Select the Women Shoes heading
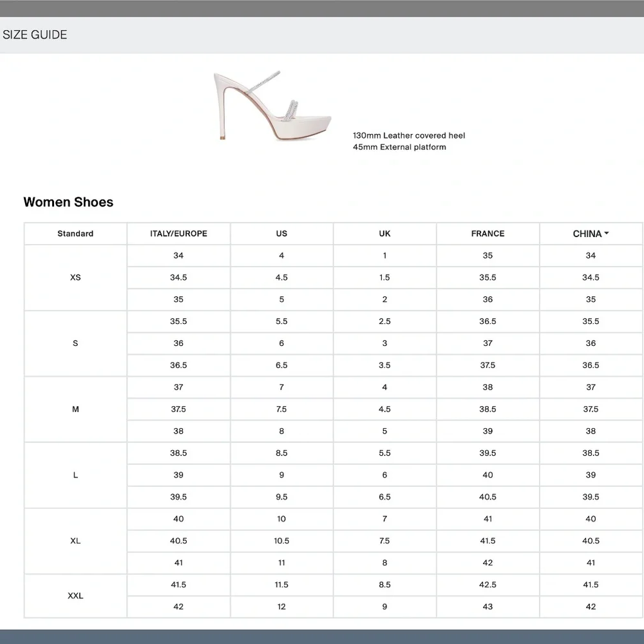644x644 pixels. pyautogui.click(x=68, y=202)
